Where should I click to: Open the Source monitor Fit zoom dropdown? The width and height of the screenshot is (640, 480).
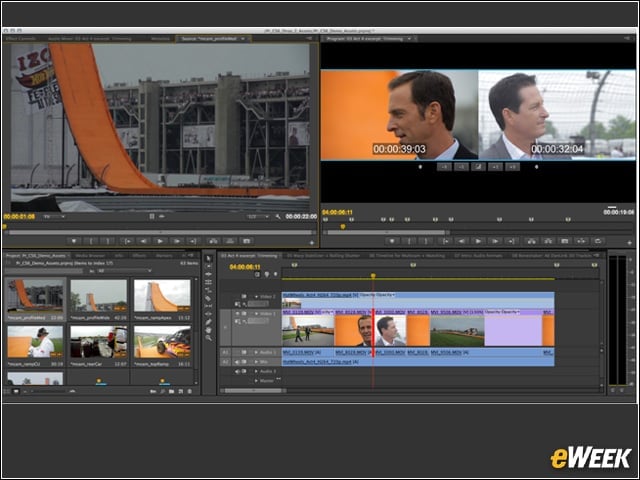pos(54,217)
